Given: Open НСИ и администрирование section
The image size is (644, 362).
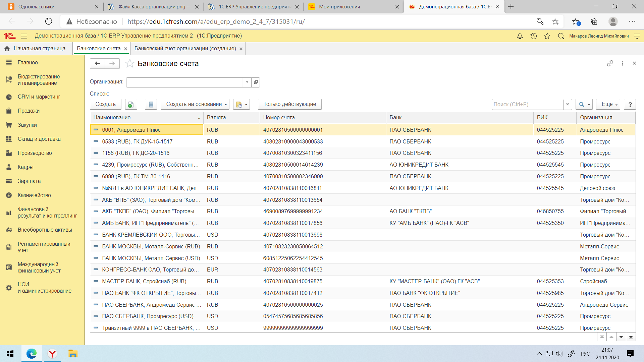Looking at the screenshot, I should click(42, 288).
